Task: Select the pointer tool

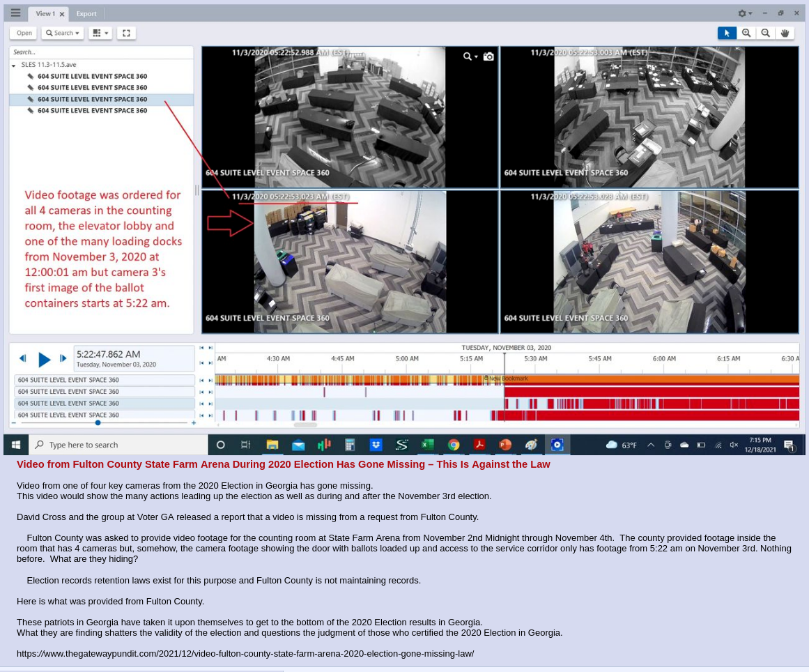Action: pyautogui.click(x=727, y=33)
